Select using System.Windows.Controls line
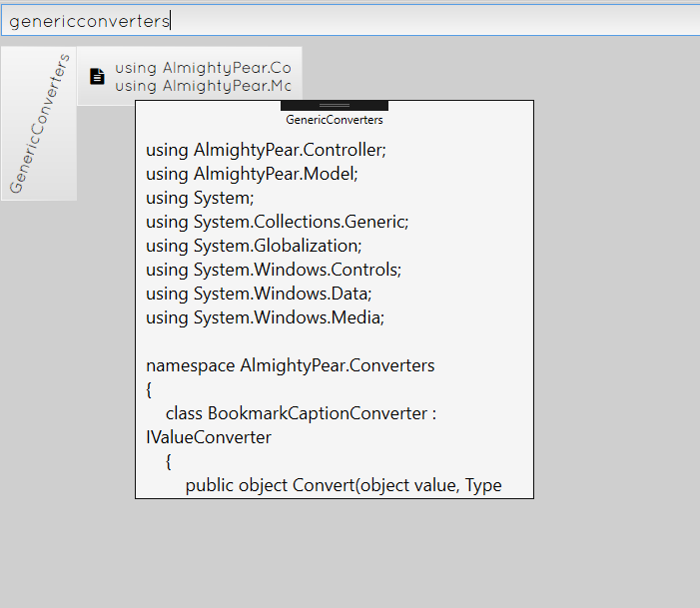700x608 pixels. click(x=274, y=270)
